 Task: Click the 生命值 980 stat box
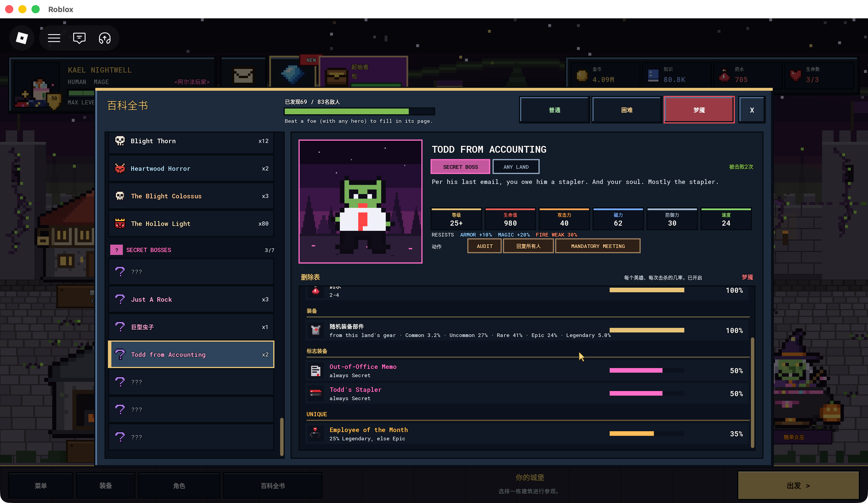(510, 219)
